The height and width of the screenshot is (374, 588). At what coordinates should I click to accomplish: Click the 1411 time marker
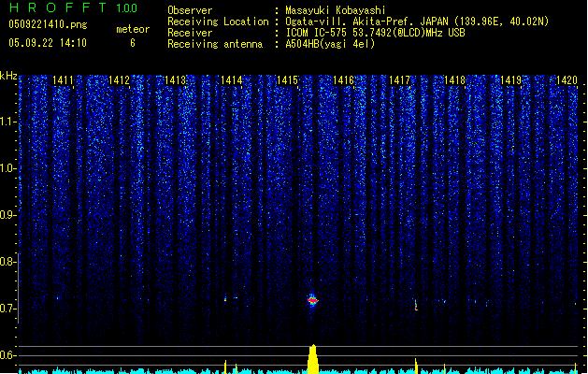coord(63,80)
